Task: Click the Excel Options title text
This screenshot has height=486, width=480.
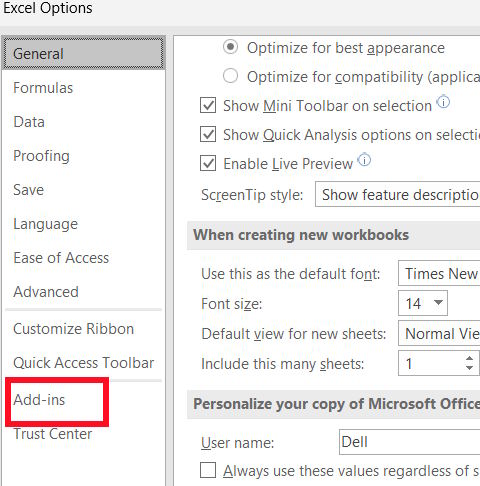Action: (x=48, y=8)
